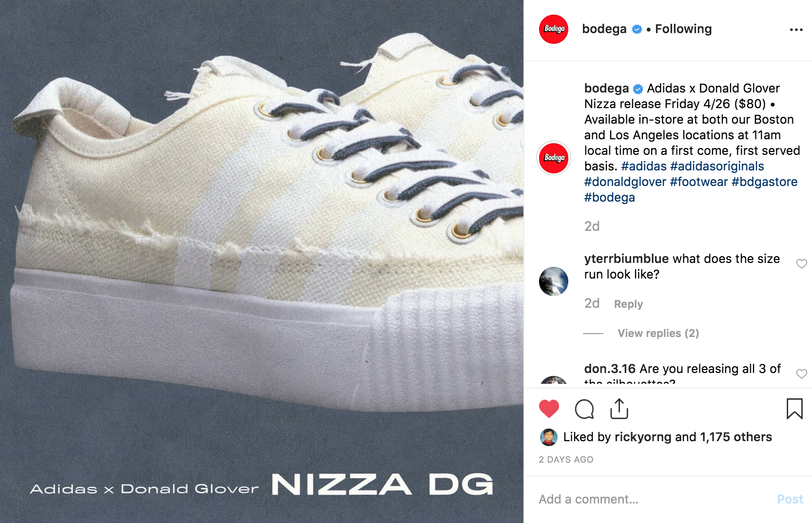
Task: Like the yterrbiumblue comment heart
Action: pos(801,263)
